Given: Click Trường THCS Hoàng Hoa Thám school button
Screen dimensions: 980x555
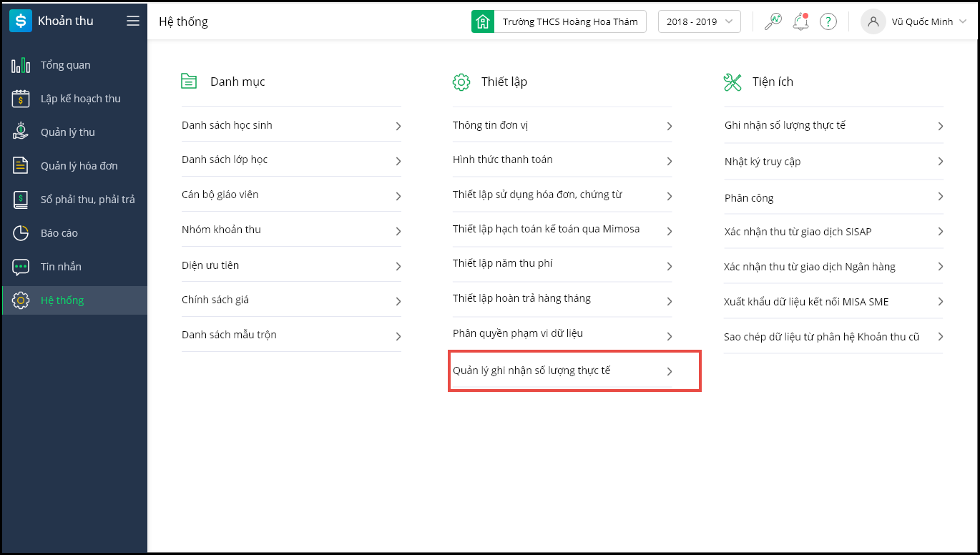Looking at the screenshot, I should 569,21.
